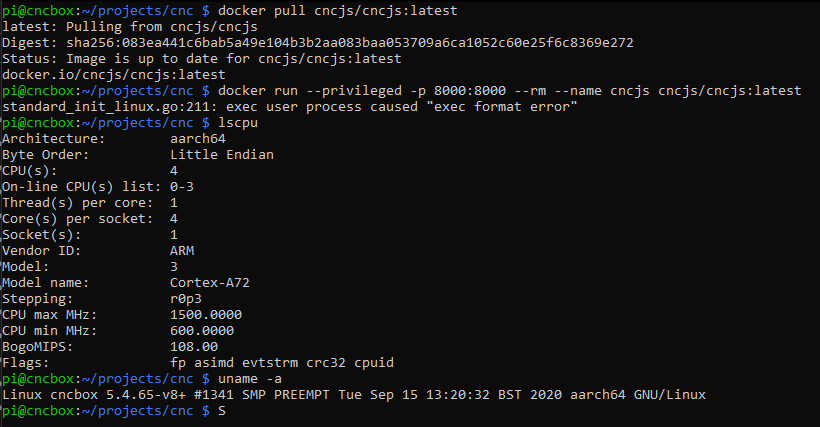Click the docker.io/cncjs/cncjs:latest output line
This screenshot has width=820, height=427.
point(113,75)
